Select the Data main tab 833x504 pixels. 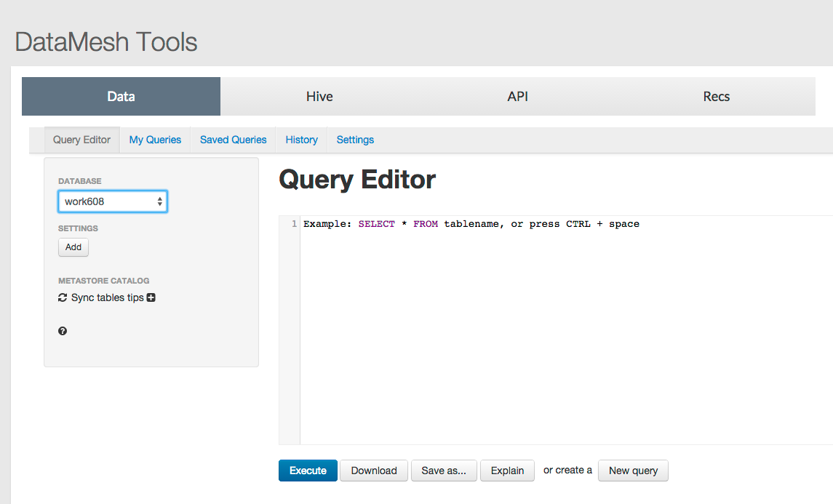(x=121, y=97)
